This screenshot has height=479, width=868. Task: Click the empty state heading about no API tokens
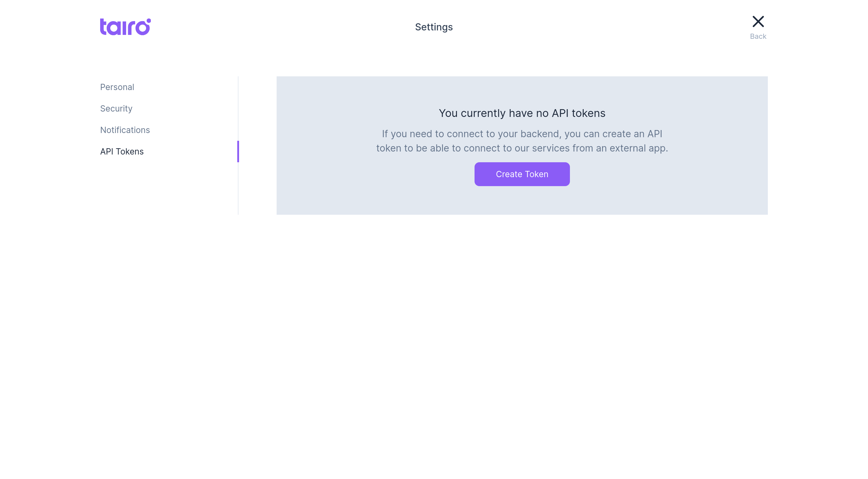pyautogui.click(x=522, y=113)
